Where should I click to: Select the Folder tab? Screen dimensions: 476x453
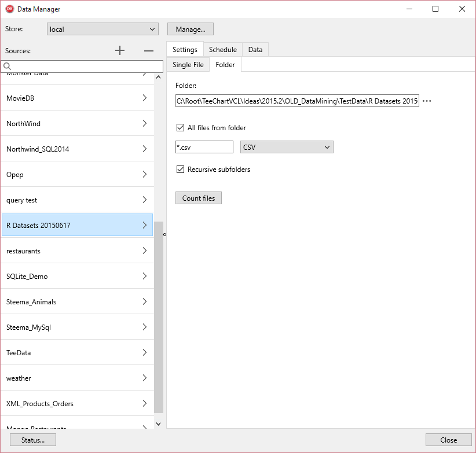(x=225, y=65)
